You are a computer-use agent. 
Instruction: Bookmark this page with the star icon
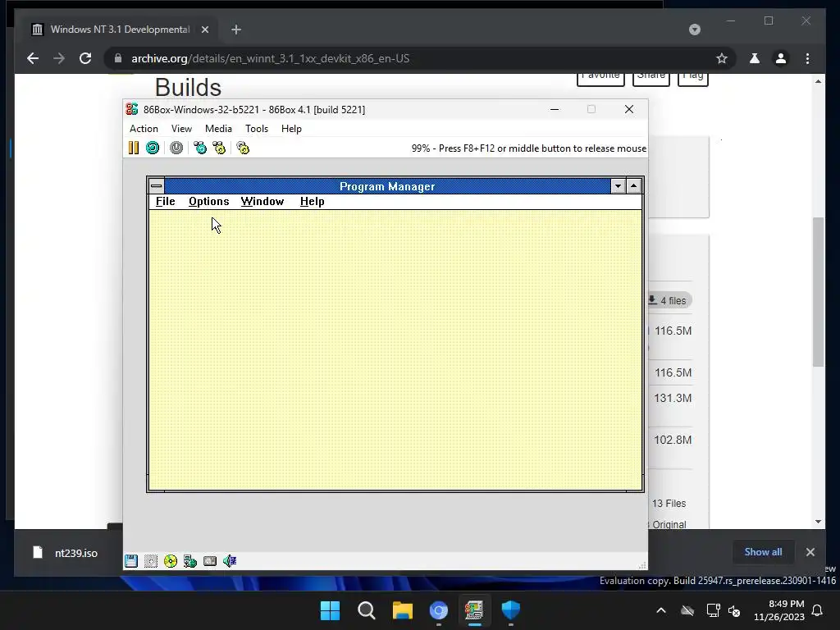722,58
